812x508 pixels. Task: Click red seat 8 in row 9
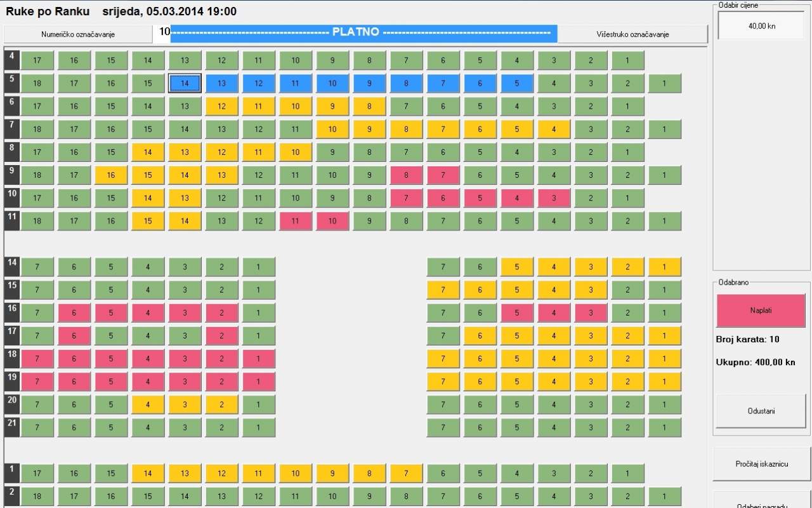coord(406,175)
